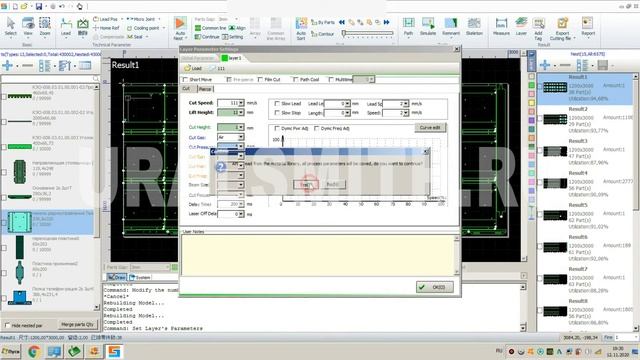Click the Common line nesting command
Screen dimensions: 640x360
pos(211,28)
